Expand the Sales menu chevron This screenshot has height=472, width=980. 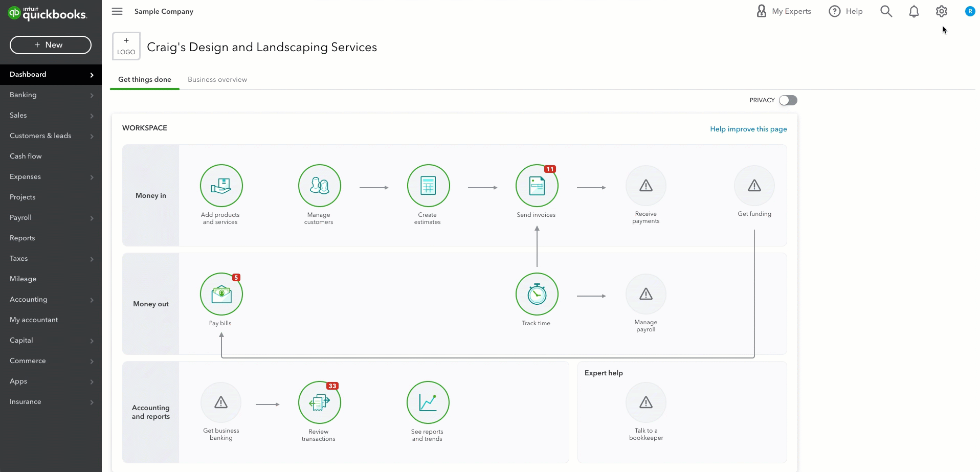92,116
